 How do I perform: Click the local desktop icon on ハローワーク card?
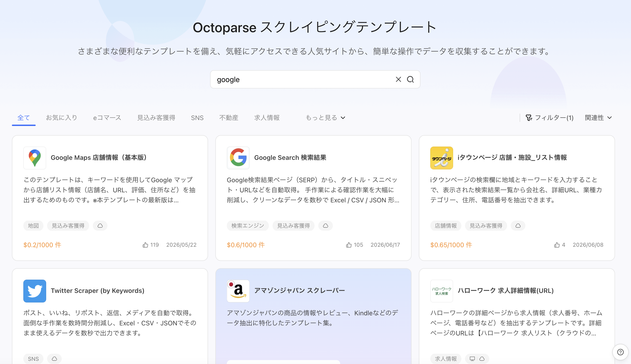[472, 359]
